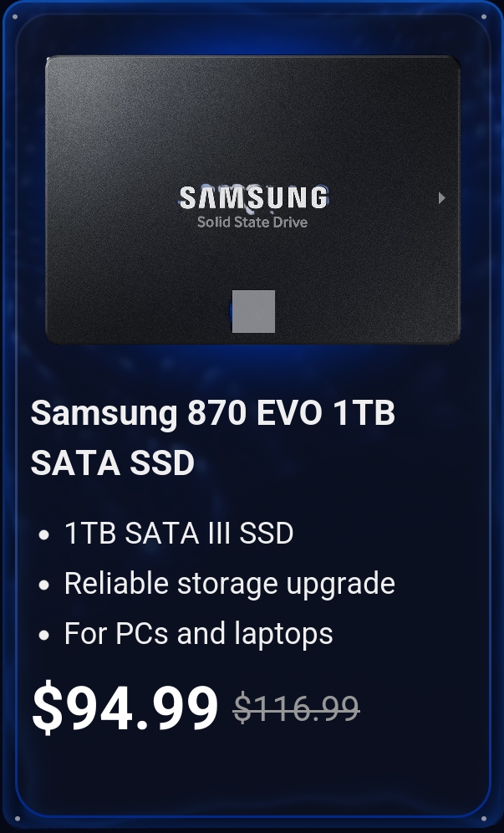The width and height of the screenshot is (504, 833).
Task: Click the next-image arrow on product photo
Action: click(x=441, y=198)
